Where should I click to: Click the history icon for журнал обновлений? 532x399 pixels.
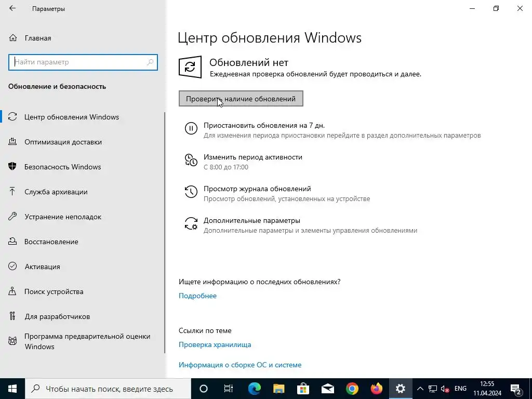click(x=191, y=192)
